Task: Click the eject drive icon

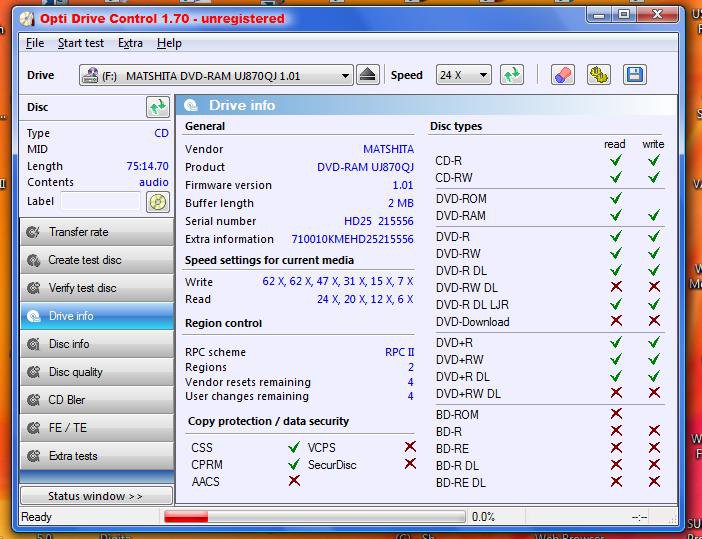Action: [368, 75]
